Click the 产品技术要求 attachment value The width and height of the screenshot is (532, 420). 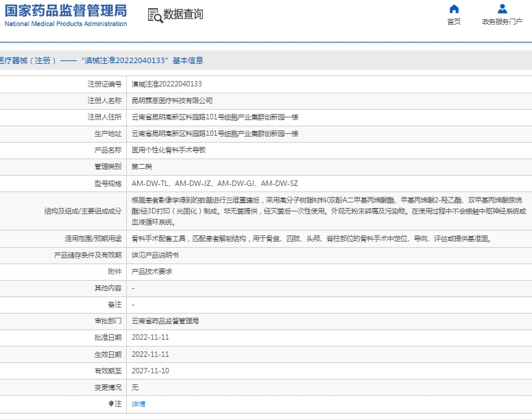pyautogui.click(x=152, y=272)
